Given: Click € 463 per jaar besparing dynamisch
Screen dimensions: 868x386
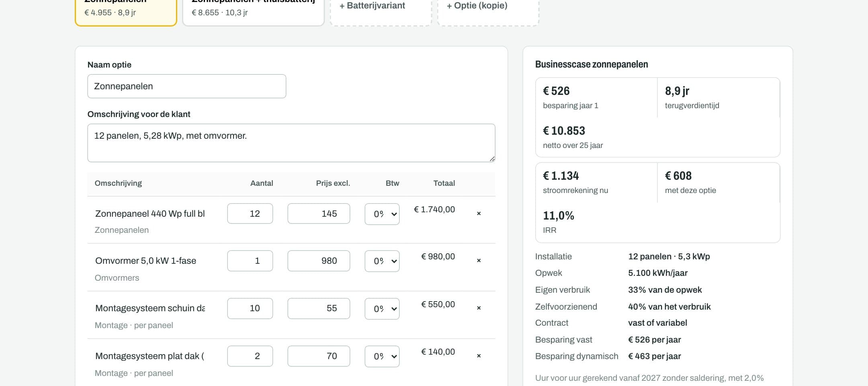Looking at the screenshot, I should click(x=655, y=356).
